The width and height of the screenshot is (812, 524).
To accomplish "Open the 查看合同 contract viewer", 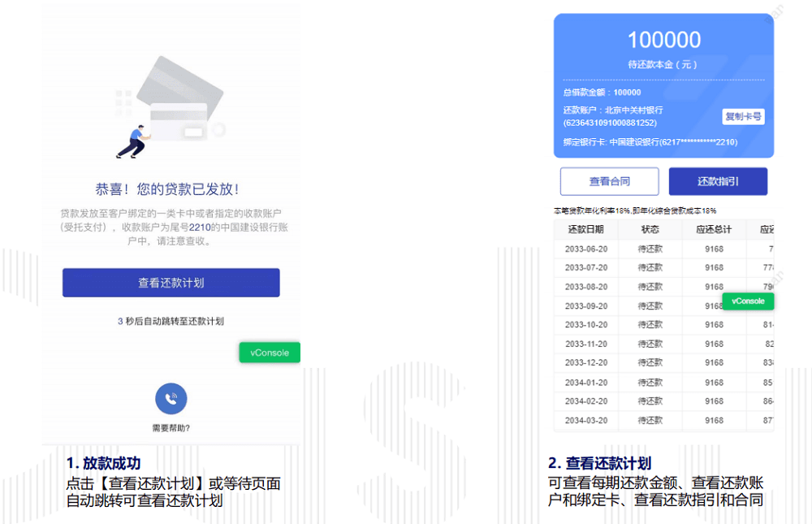I will (609, 180).
